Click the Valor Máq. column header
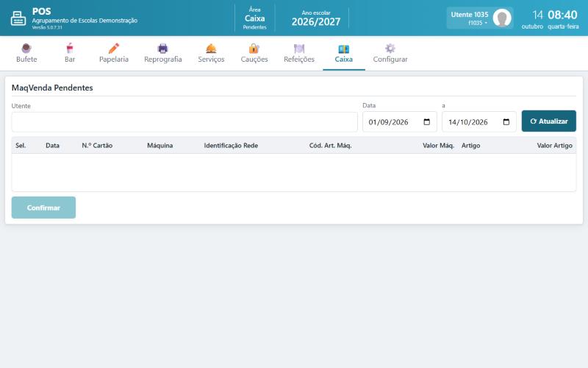588x368 pixels. pos(438,145)
